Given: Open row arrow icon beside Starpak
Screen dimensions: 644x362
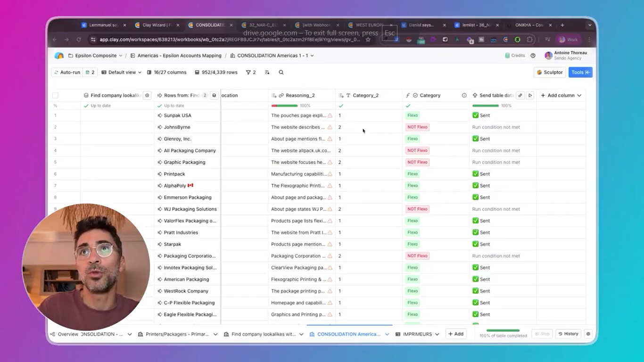Looking at the screenshot, I should [x=160, y=244].
